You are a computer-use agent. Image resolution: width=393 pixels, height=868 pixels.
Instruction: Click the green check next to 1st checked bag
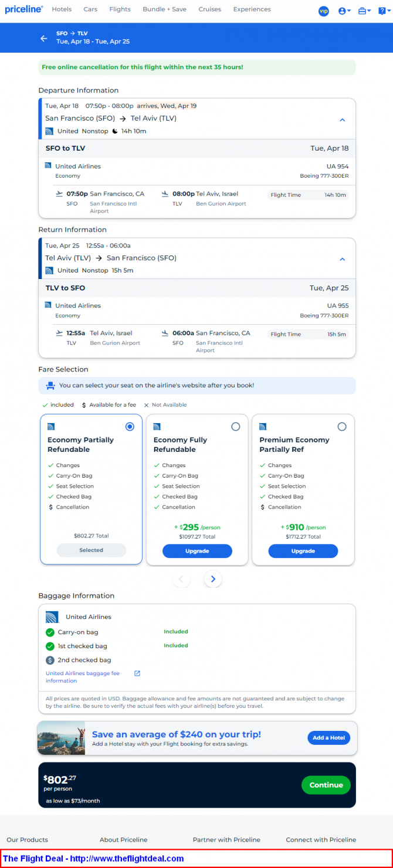(x=50, y=646)
